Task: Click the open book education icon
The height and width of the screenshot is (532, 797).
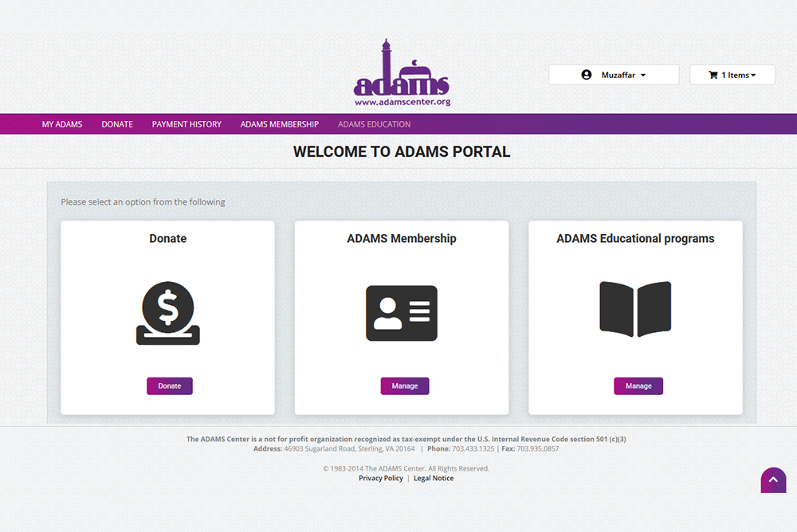Action: click(x=635, y=309)
